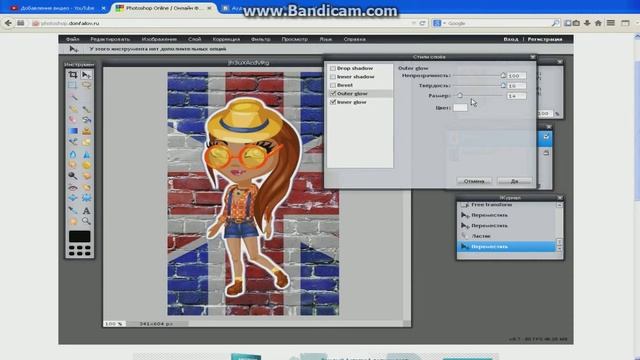The width and height of the screenshot is (640, 360).
Task: Select the Brush tool
Action: tap(86, 109)
